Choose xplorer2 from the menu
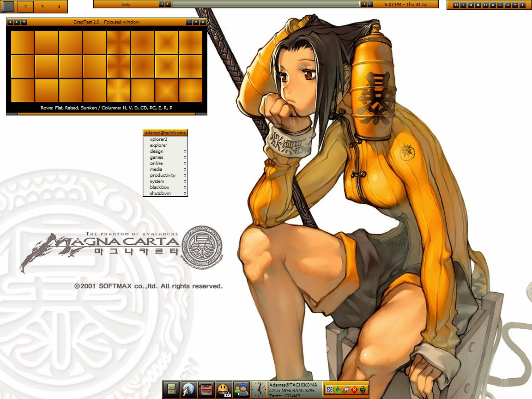The height and width of the screenshot is (399, 532). point(165,139)
